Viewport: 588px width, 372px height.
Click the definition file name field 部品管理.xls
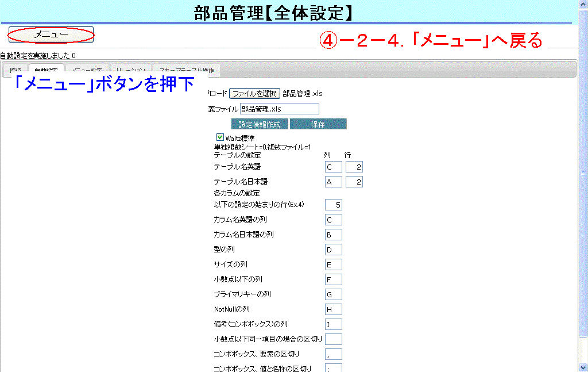(x=279, y=109)
